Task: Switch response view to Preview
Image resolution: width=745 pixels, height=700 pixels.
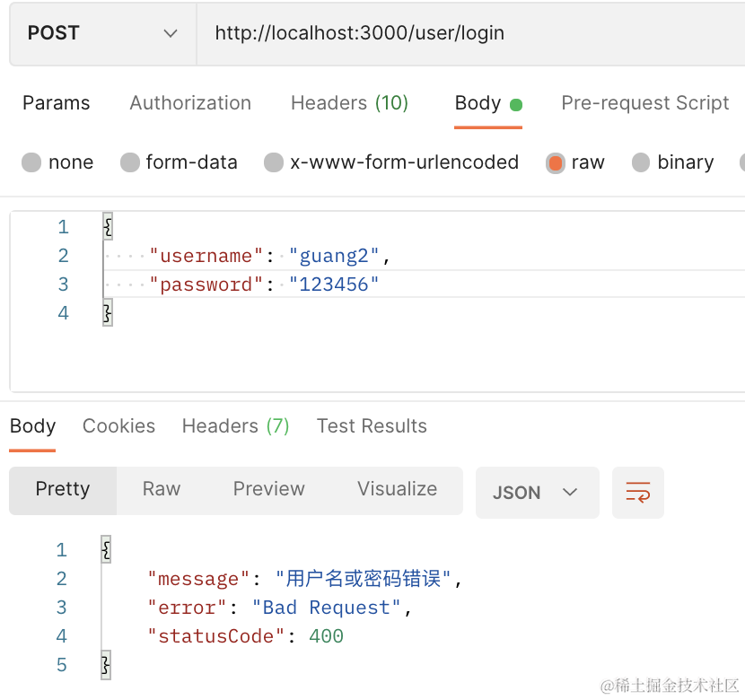Action: (268, 489)
